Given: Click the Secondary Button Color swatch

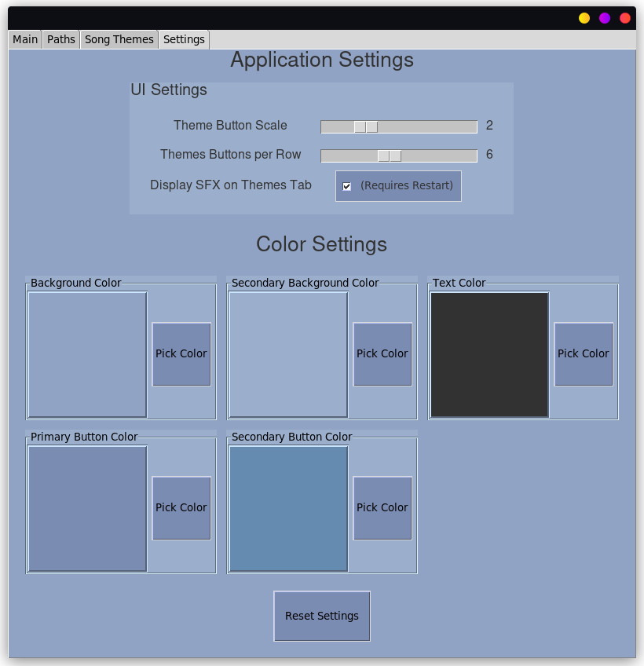Looking at the screenshot, I should [288, 508].
